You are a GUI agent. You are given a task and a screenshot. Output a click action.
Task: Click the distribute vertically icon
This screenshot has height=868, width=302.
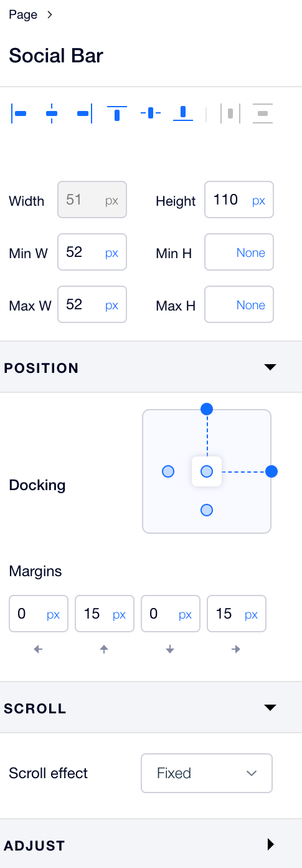coord(263,113)
